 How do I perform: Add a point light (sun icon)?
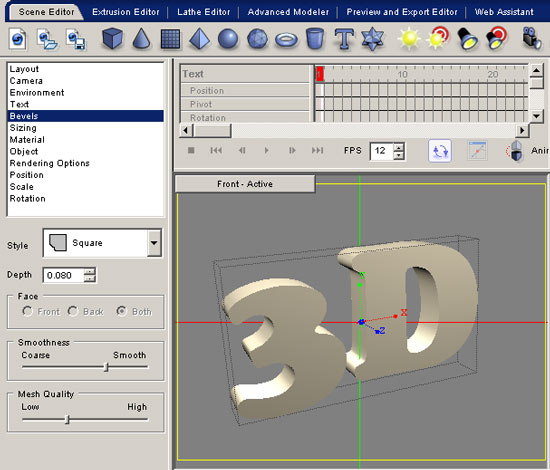(x=409, y=39)
